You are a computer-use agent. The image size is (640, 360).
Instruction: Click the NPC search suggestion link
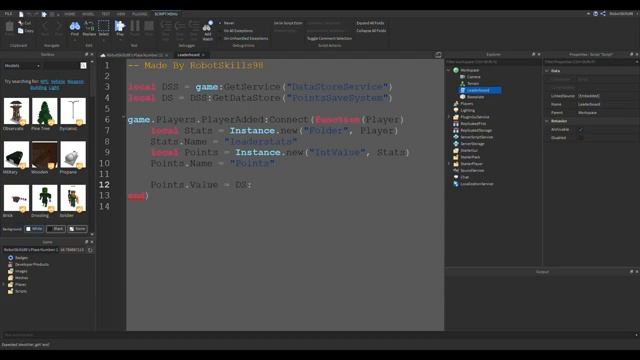click(x=44, y=82)
